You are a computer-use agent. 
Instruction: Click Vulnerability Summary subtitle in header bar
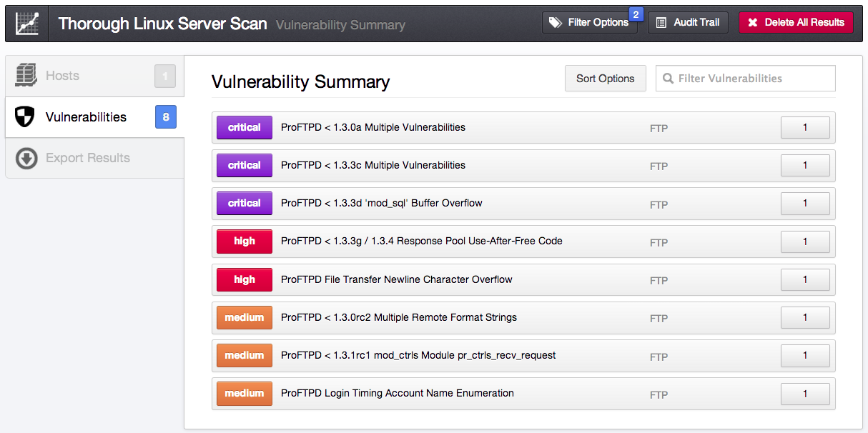340,25
